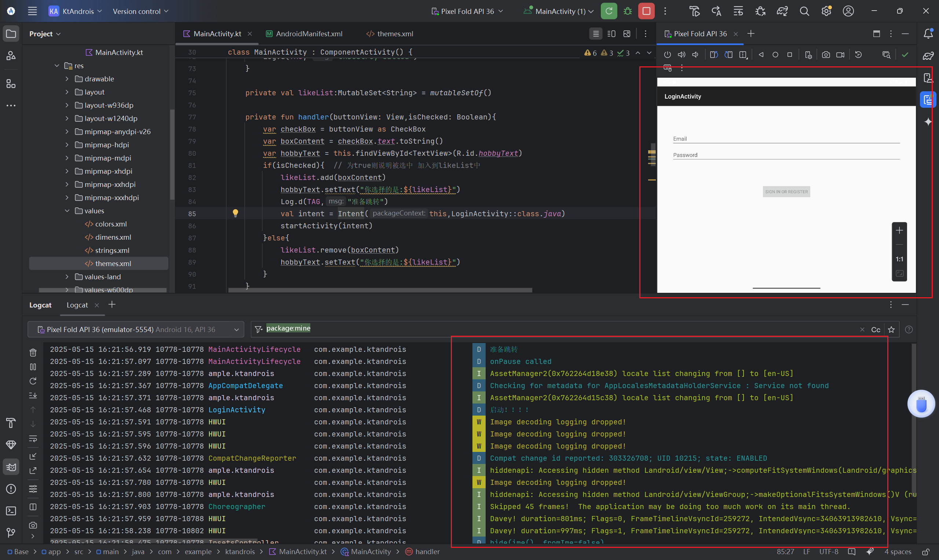Switch to AndroidManifest.xml editor tab

(304, 34)
